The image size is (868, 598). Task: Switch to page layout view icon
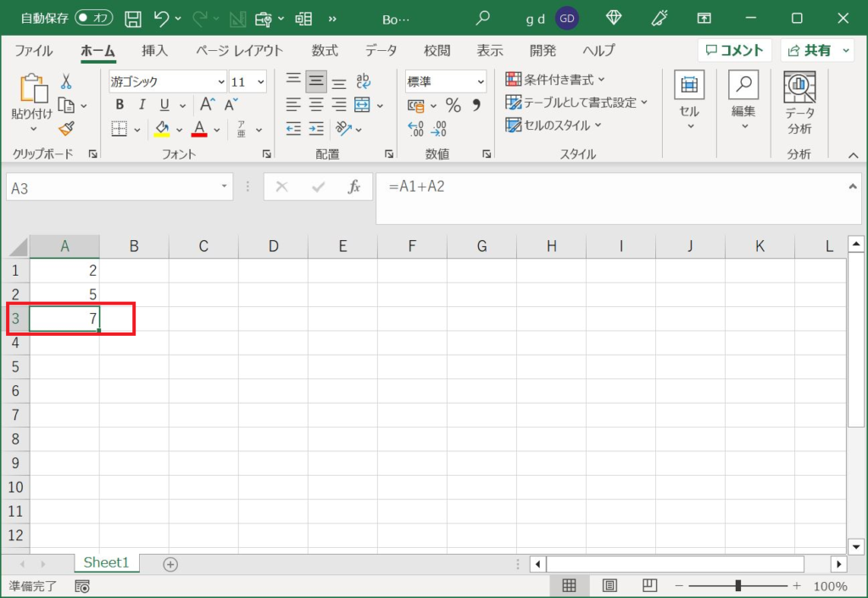pos(609,586)
